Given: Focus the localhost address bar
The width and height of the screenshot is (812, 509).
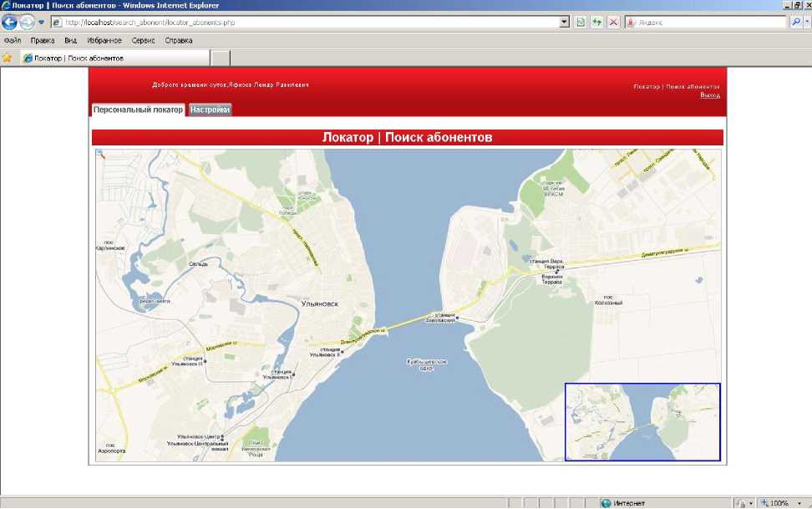Looking at the screenshot, I should click(x=305, y=23).
